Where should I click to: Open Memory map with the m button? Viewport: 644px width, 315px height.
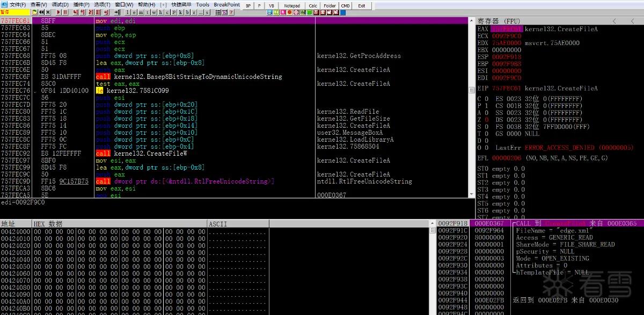(141, 12)
